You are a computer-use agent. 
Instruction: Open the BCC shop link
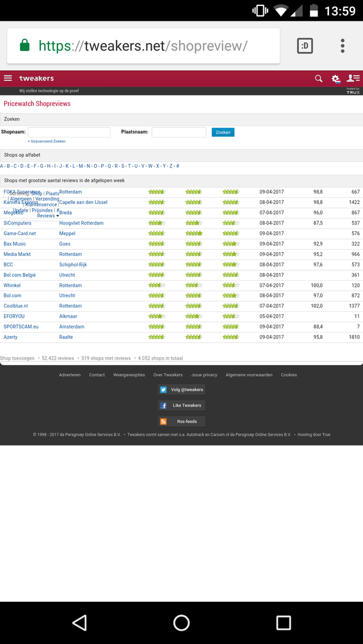click(8, 265)
